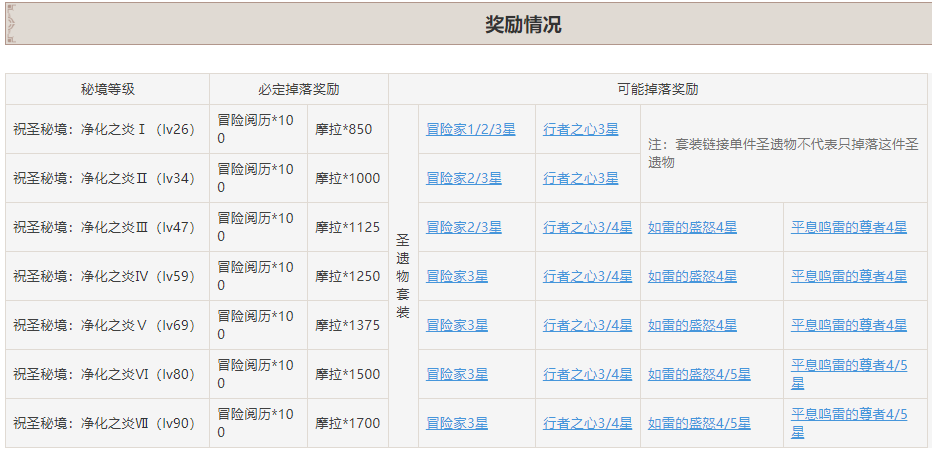Select 行者之心3星 in the lv34 row
This screenshot has width=932, height=454.
pos(580,179)
